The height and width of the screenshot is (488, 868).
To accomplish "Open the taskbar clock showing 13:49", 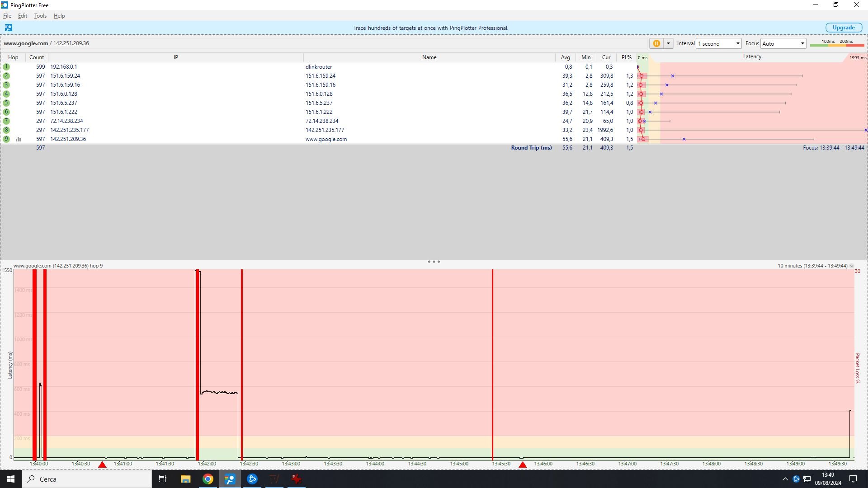I will (x=828, y=479).
